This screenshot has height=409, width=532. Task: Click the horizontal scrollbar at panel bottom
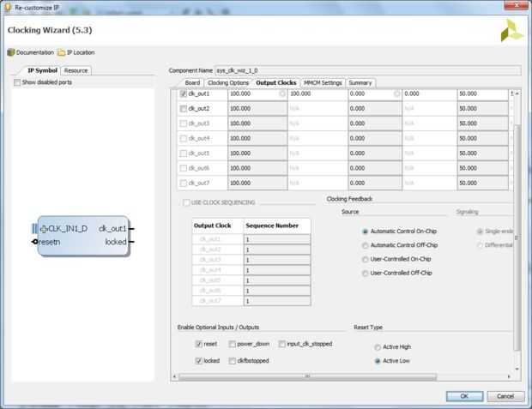coord(307,376)
